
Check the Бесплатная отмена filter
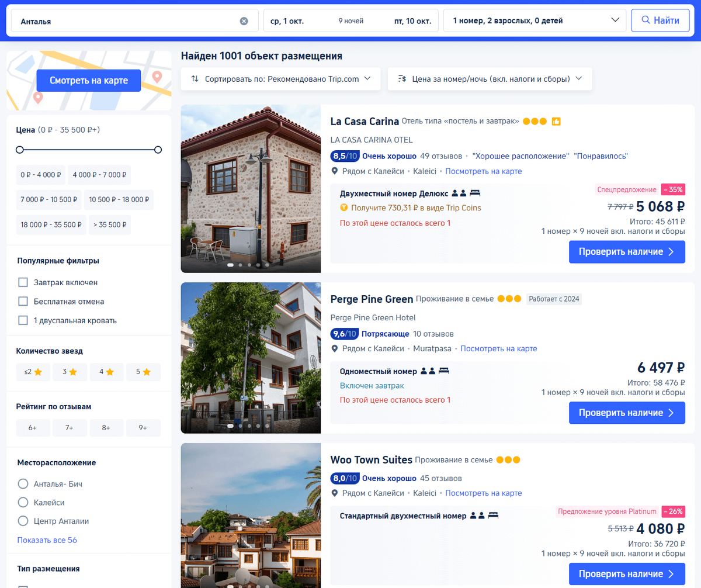click(x=23, y=301)
